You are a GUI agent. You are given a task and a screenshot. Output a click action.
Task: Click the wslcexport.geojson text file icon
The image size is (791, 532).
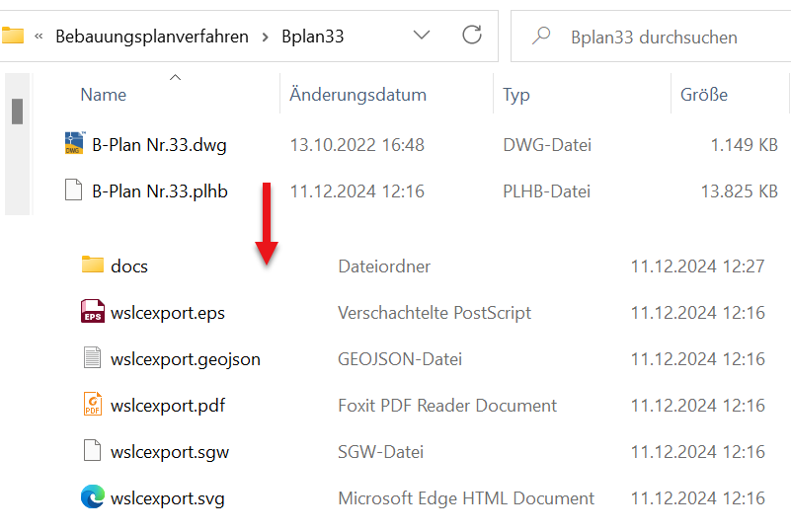tap(93, 359)
